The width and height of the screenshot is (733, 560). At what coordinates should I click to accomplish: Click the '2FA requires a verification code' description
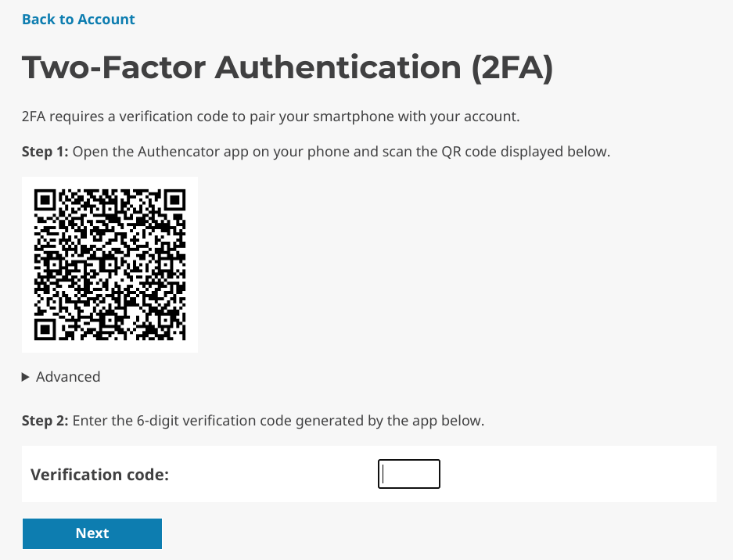271,117
